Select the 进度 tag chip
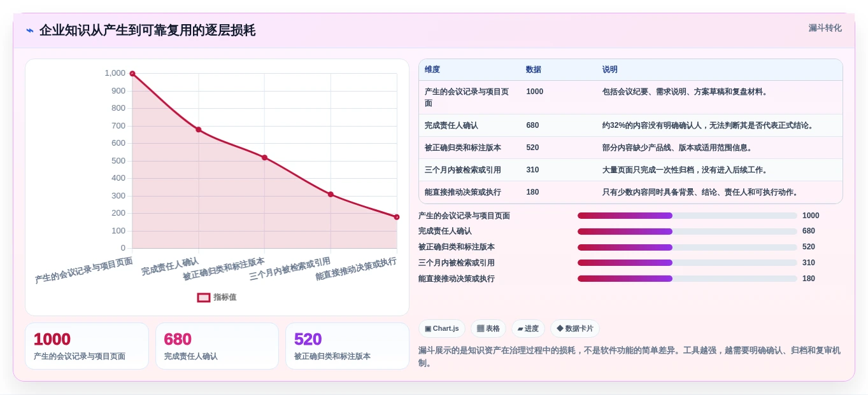This screenshot has width=868, height=395. pyautogui.click(x=528, y=328)
